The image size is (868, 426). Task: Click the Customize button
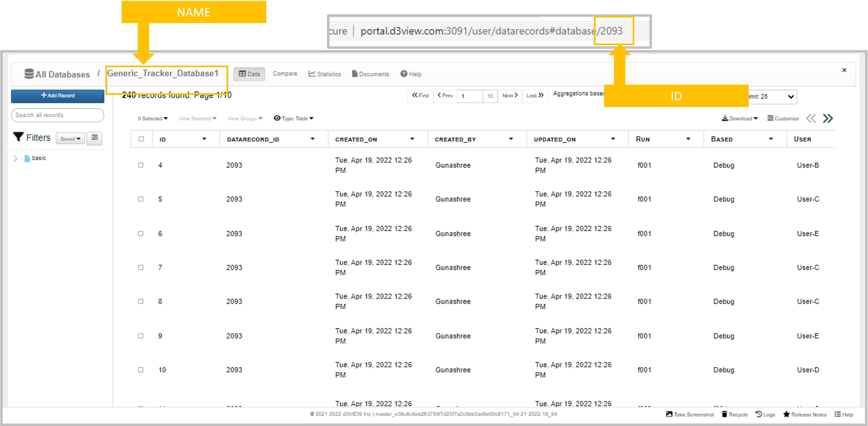783,118
